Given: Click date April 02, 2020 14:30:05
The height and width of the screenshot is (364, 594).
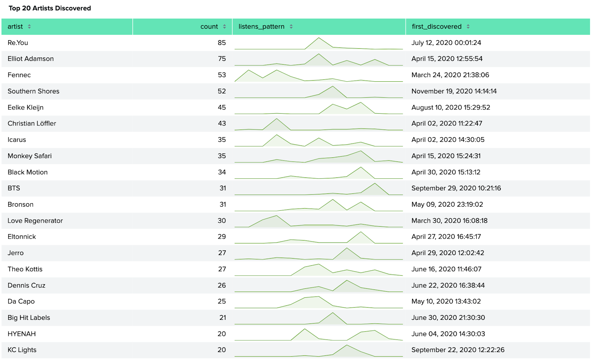Looking at the screenshot, I should click(448, 140).
